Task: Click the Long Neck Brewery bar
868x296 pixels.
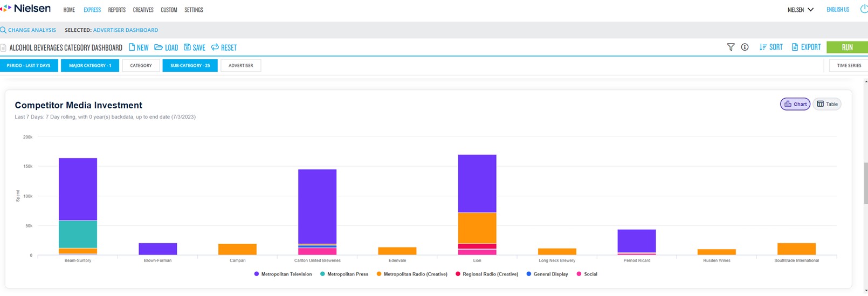Action: pyautogui.click(x=557, y=251)
